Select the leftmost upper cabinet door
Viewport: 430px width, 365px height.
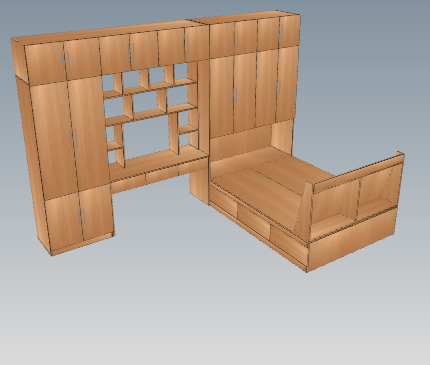coord(46,63)
